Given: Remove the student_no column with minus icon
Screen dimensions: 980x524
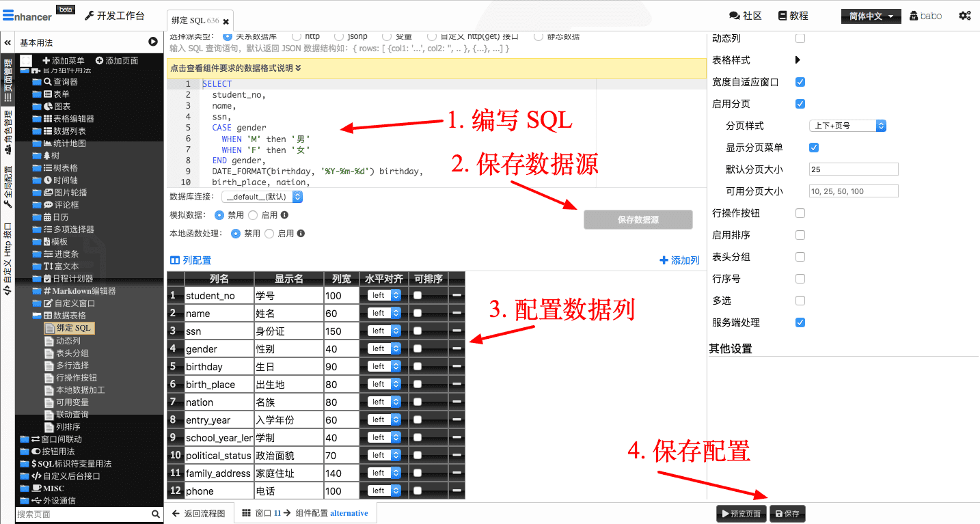Looking at the screenshot, I should [x=457, y=295].
